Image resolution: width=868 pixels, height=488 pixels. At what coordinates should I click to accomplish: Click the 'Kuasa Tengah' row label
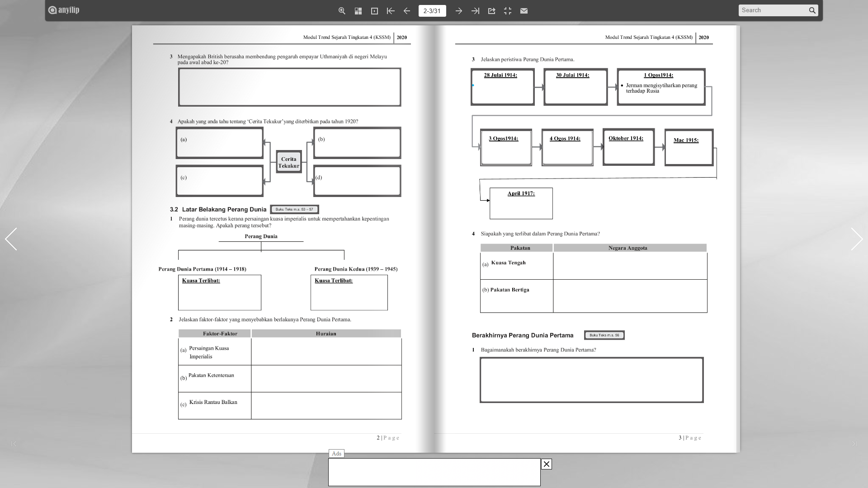click(x=508, y=263)
